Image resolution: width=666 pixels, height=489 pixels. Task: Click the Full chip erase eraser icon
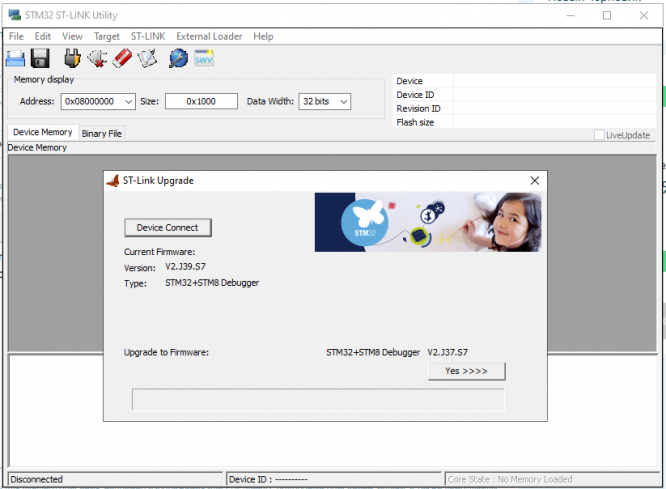point(122,58)
